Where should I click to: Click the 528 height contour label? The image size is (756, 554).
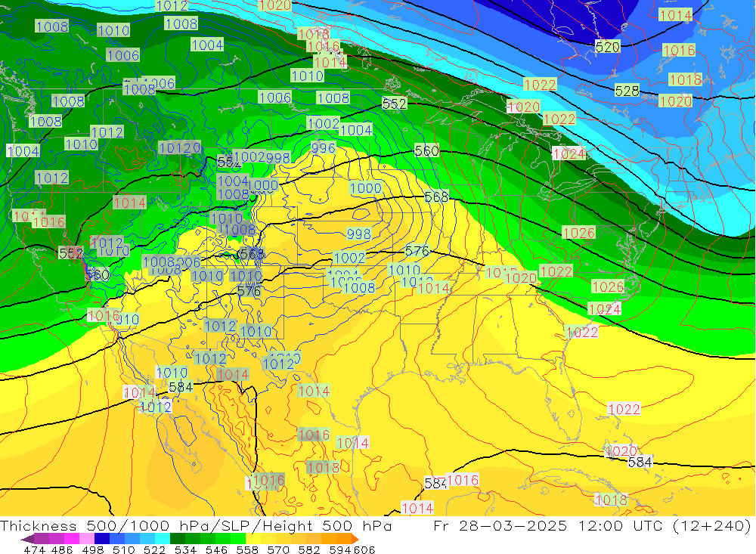coord(627,91)
